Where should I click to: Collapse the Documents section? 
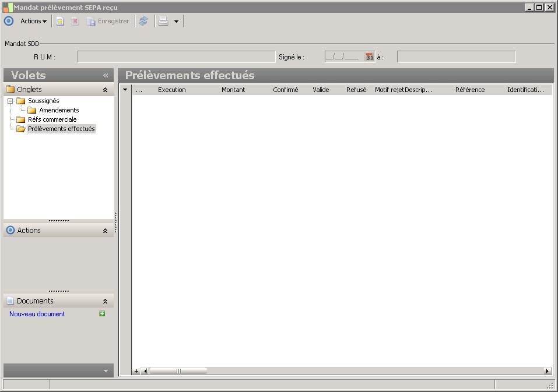[x=106, y=301]
